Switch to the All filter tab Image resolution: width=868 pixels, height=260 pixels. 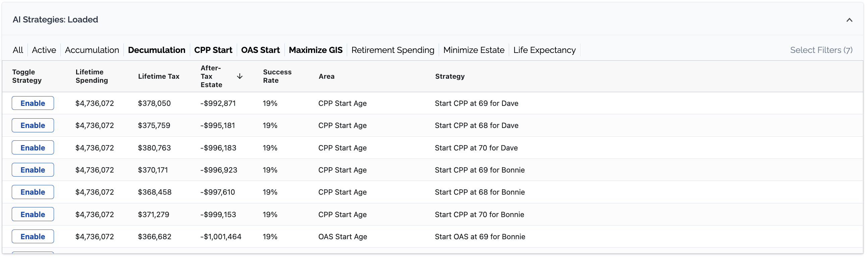click(x=18, y=50)
